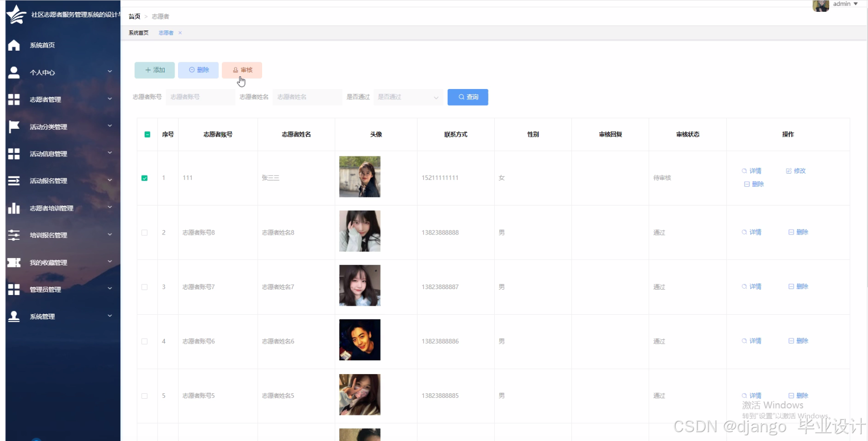The height and width of the screenshot is (441, 868).
Task: Open 详情 for 志愿者账号8
Action: (x=751, y=232)
